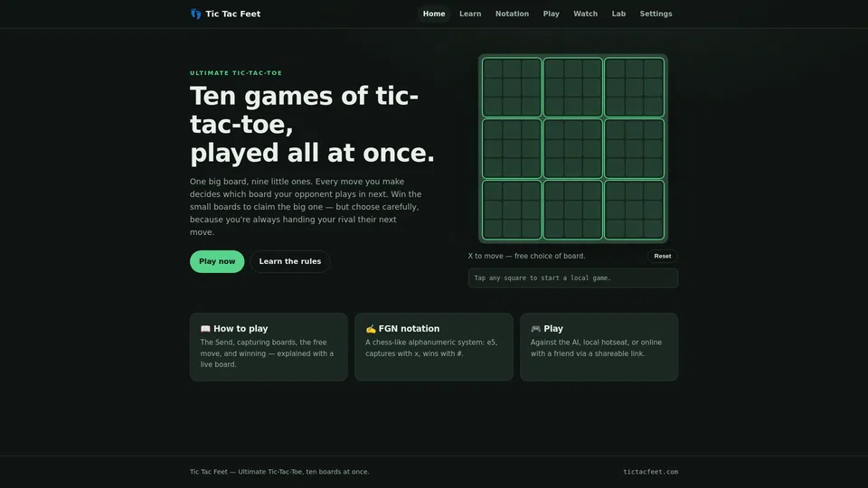Select the bottom-middle board's center square
Image resolution: width=868 pixels, height=488 pixels.
[573, 210]
